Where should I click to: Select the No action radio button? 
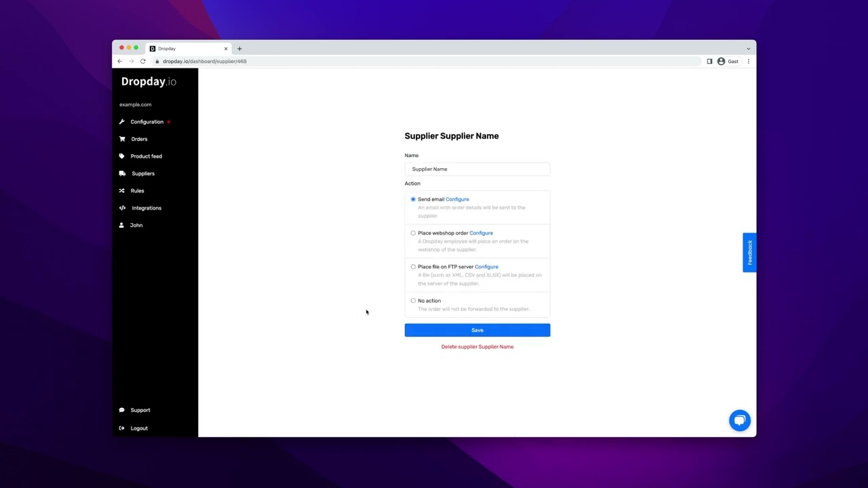[x=413, y=300]
